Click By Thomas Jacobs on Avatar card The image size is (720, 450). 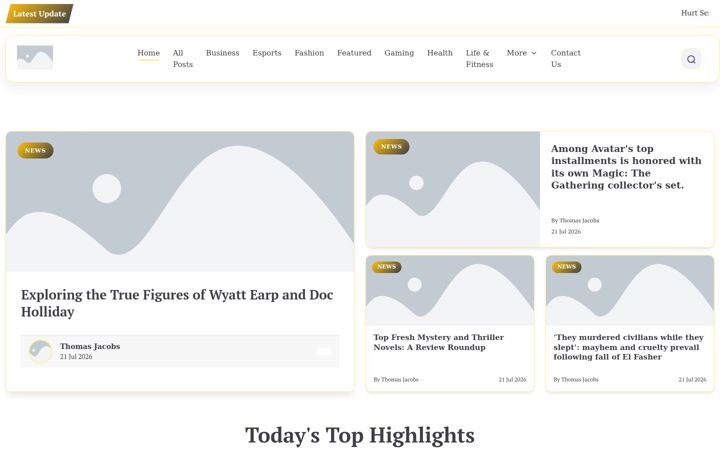[x=575, y=220]
